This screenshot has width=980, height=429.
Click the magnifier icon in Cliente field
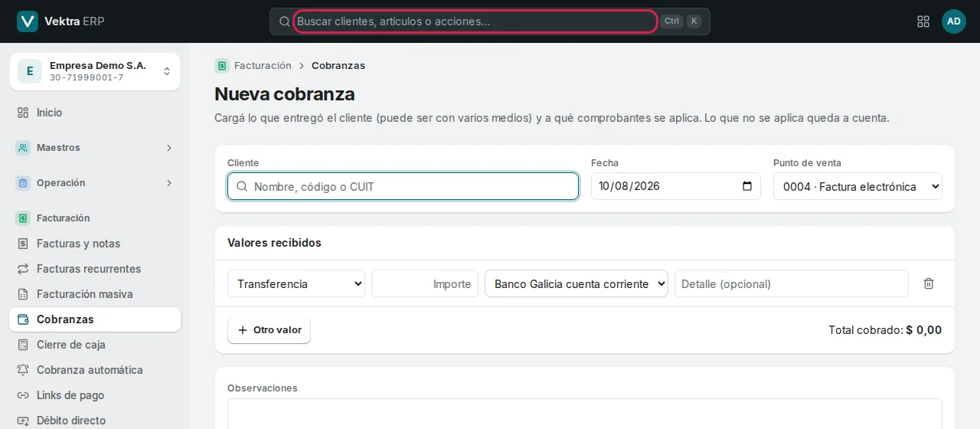(x=242, y=186)
